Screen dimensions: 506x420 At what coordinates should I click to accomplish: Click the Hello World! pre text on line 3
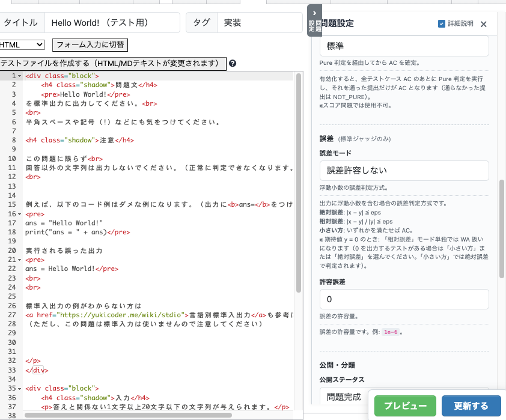tap(84, 94)
